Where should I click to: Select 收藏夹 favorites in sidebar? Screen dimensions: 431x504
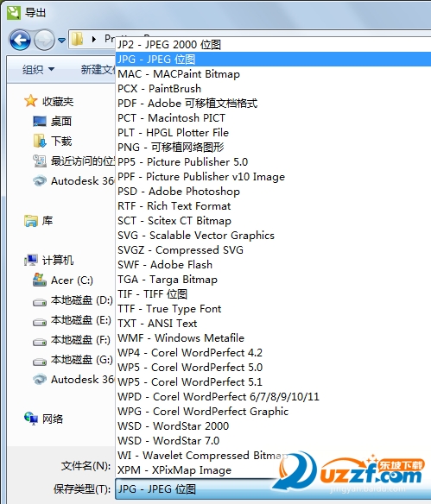[x=49, y=101]
